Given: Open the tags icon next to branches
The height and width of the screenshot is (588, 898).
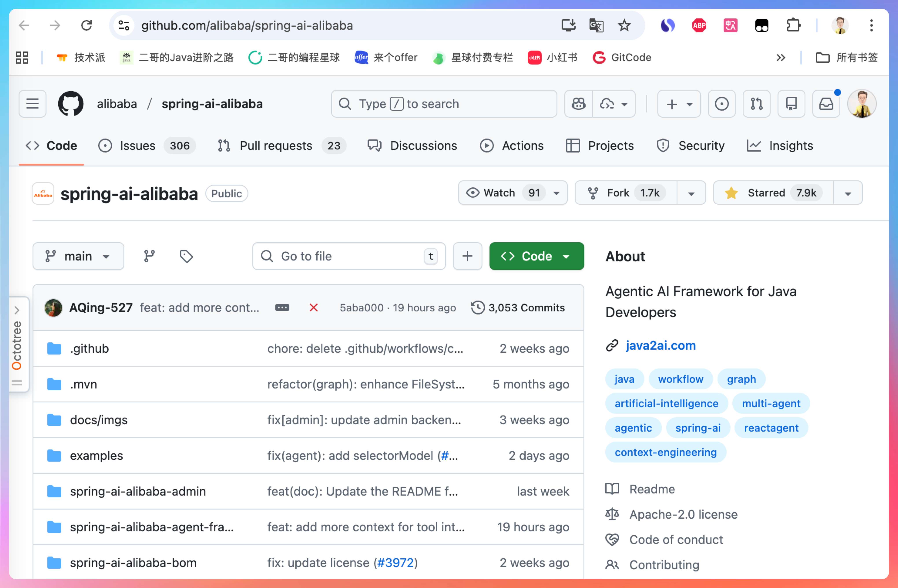Looking at the screenshot, I should [x=186, y=256].
